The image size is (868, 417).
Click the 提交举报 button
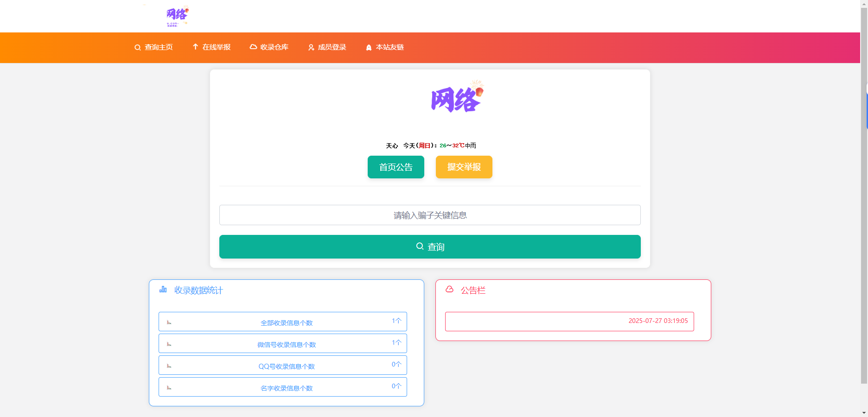point(464,167)
